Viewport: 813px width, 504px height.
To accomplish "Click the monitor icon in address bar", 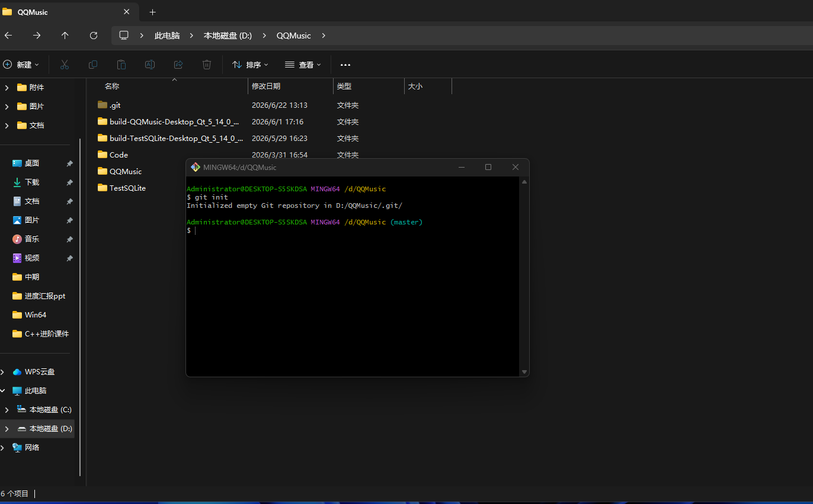I will coord(124,36).
